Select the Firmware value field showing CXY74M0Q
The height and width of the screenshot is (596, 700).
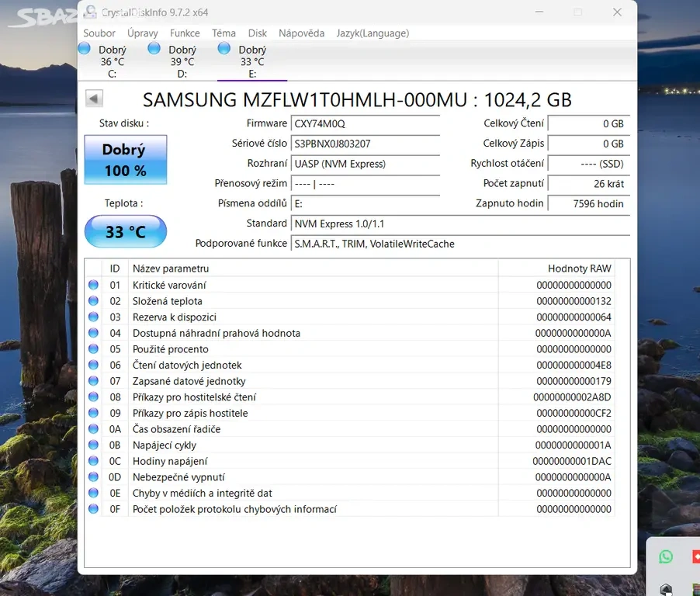[x=365, y=123]
